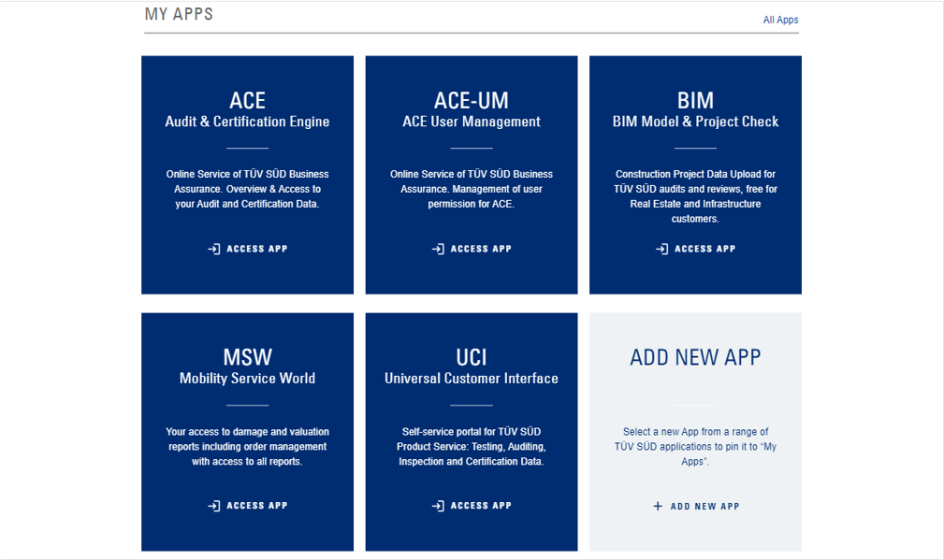The width and height of the screenshot is (944, 560).
Task: Click BIM description about Construction Project Data Upload
Action: click(x=695, y=196)
